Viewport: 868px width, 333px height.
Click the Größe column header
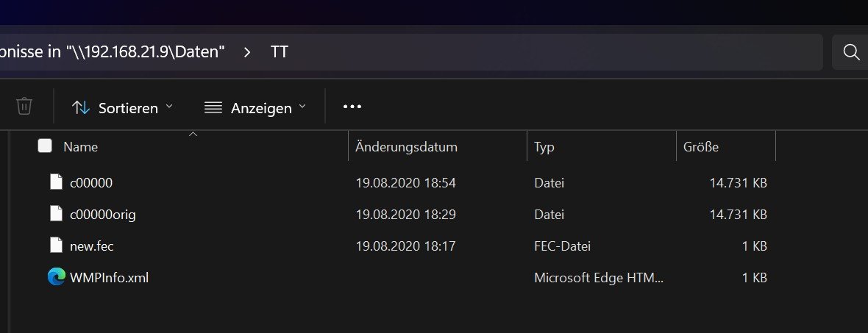[701, 147]
